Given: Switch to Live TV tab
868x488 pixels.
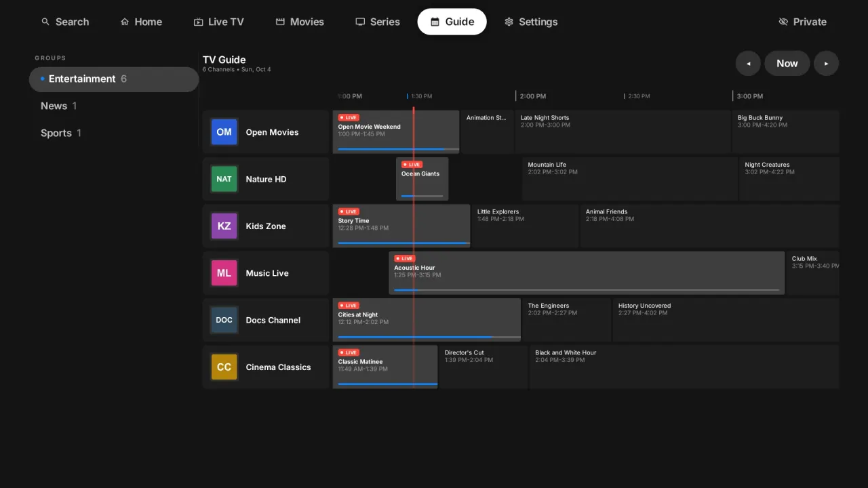Looking at the screenshot, I should coord(218,22).
